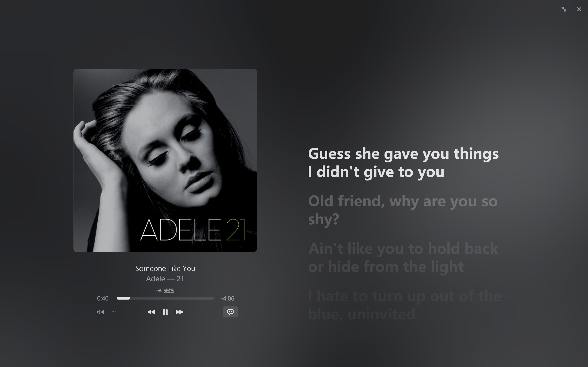Jump to lyric 'I hate to turn up out of the blue'
The image size is (588, 367).
coord(405,305)
